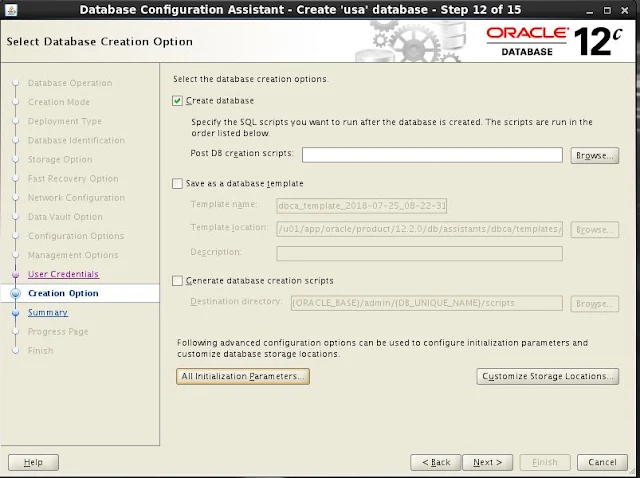Open Customize Storage Locations dialog

pos(548,376)
